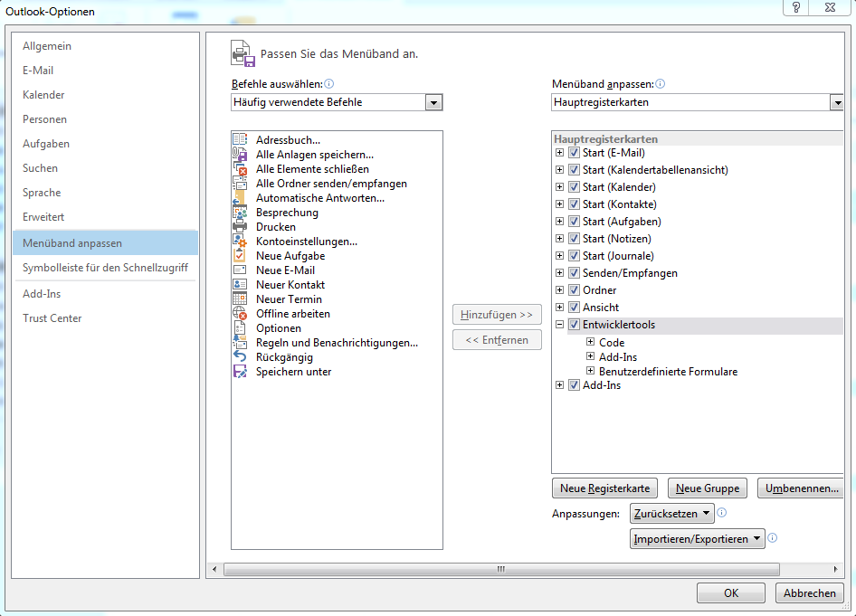Uncheck the Ordner checkbox

[574, 290]
